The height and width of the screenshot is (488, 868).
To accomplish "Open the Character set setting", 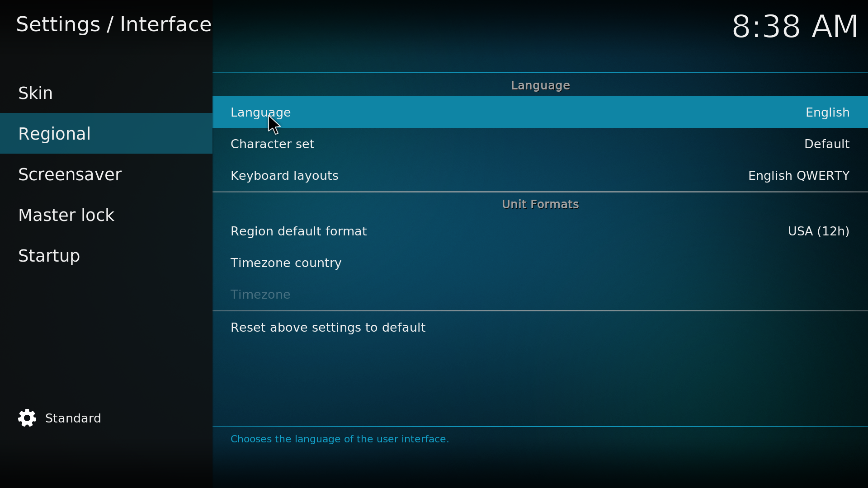I will 272,144.
